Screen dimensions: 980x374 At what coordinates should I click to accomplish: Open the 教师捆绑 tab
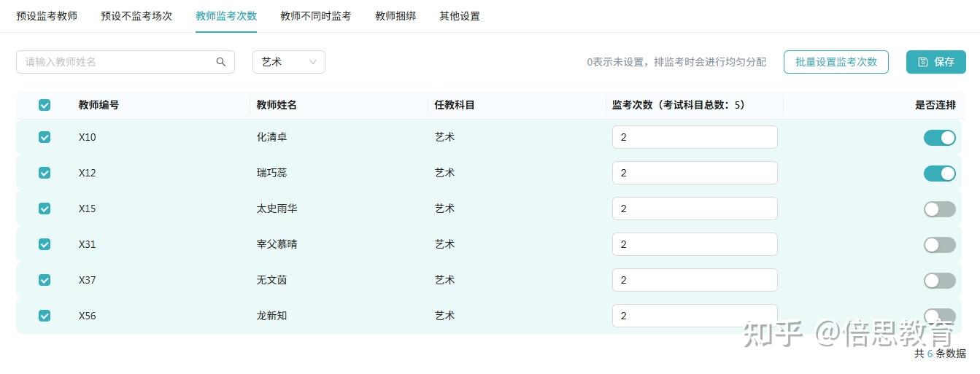click(396, 16)
